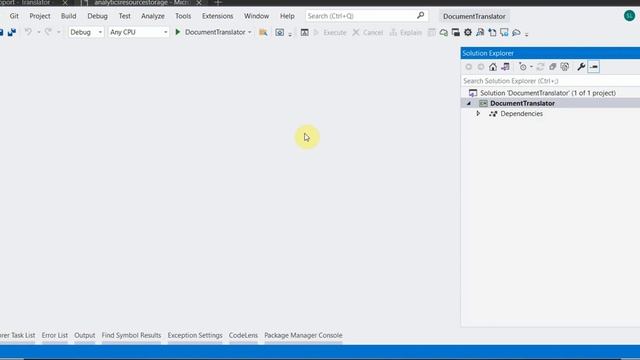
Task: Open the Debug menu
Action: point(97,16)
